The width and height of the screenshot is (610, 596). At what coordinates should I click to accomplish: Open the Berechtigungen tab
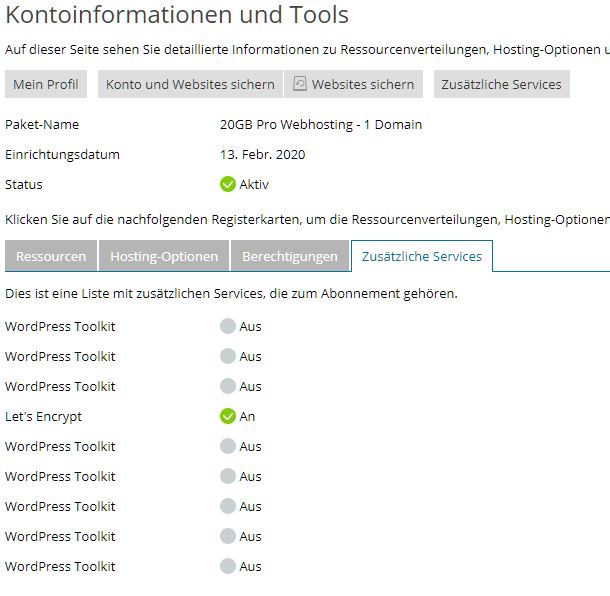(290, 256)
